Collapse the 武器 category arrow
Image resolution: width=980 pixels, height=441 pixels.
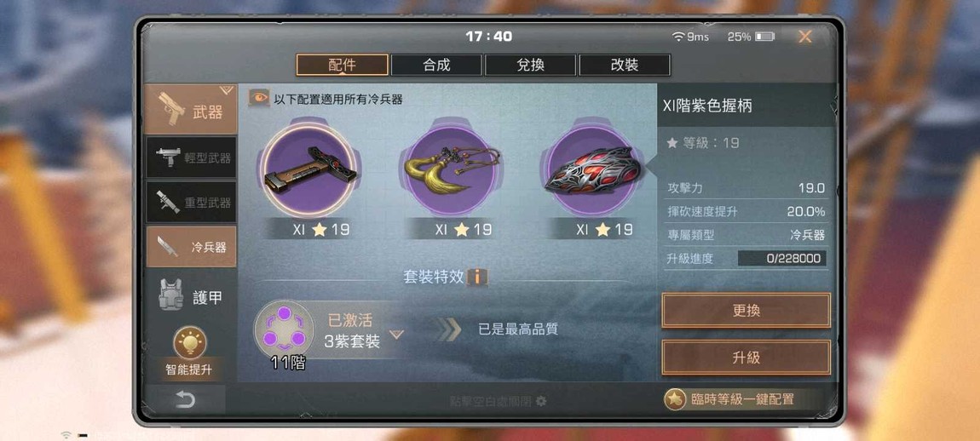pos(227,90)
